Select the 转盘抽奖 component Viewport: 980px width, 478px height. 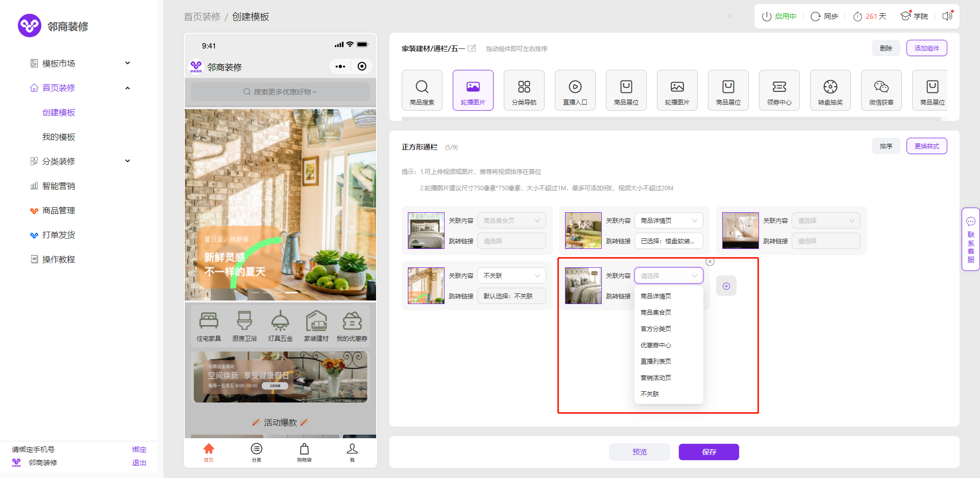click(x=830, y=90)
